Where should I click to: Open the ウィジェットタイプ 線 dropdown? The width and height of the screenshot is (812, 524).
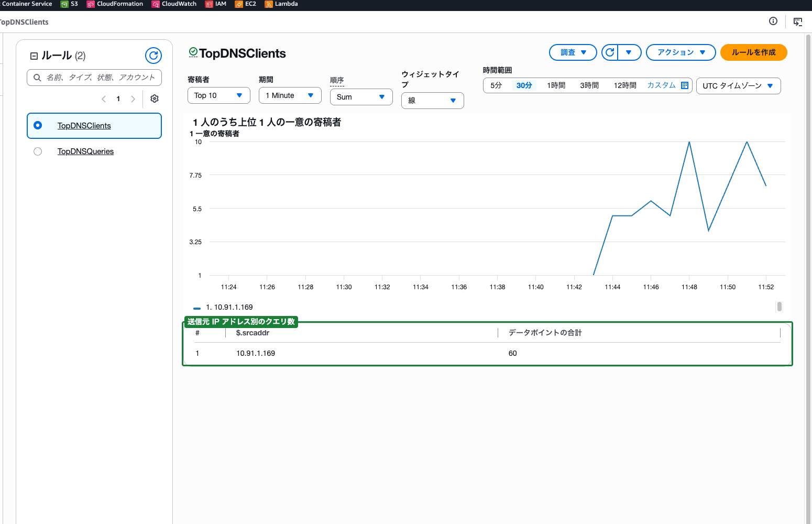point(433,101)
